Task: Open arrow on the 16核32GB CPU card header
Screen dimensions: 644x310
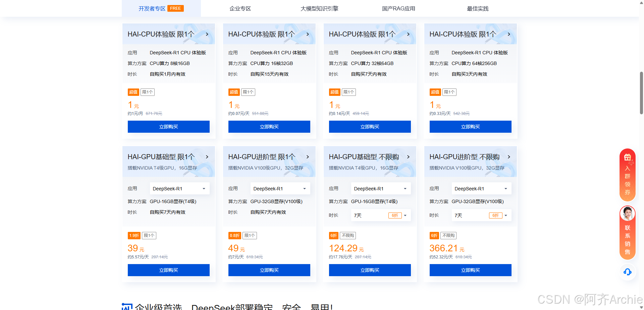Action: [308, 34]
